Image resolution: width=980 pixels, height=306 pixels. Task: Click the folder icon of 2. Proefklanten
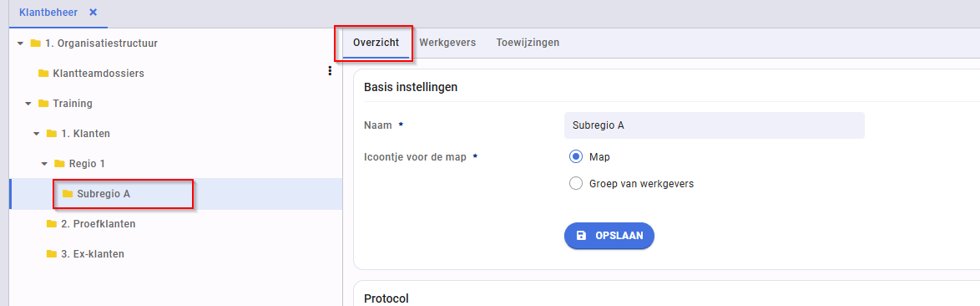52,224
